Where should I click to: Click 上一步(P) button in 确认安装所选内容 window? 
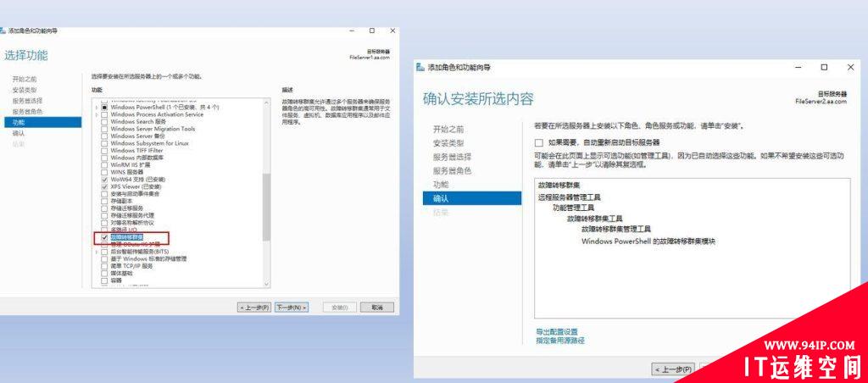[x=672, y=369]
